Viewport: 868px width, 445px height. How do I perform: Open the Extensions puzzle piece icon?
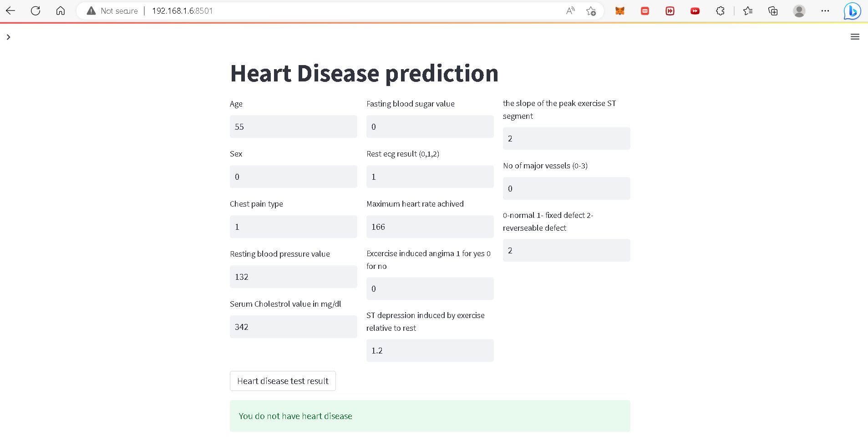(x=720, y=10)
